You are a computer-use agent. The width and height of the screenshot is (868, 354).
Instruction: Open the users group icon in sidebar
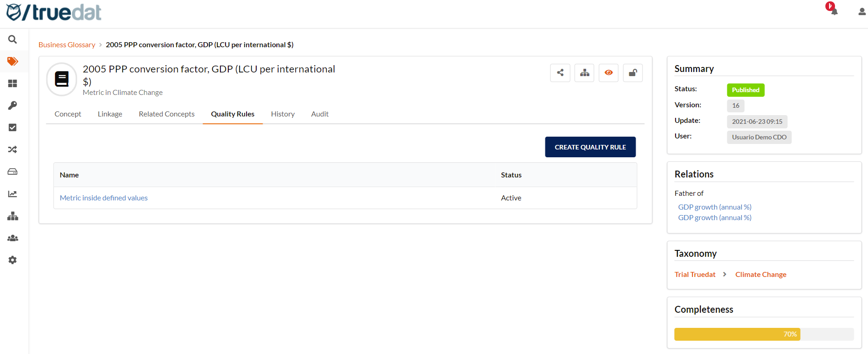click(12, 238)
